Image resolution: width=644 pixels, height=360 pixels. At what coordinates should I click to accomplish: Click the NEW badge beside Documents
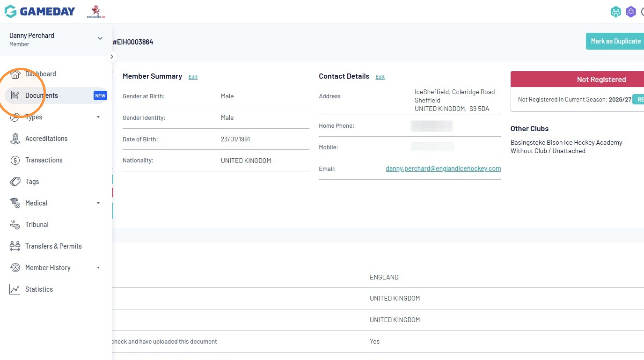(100, 96)
